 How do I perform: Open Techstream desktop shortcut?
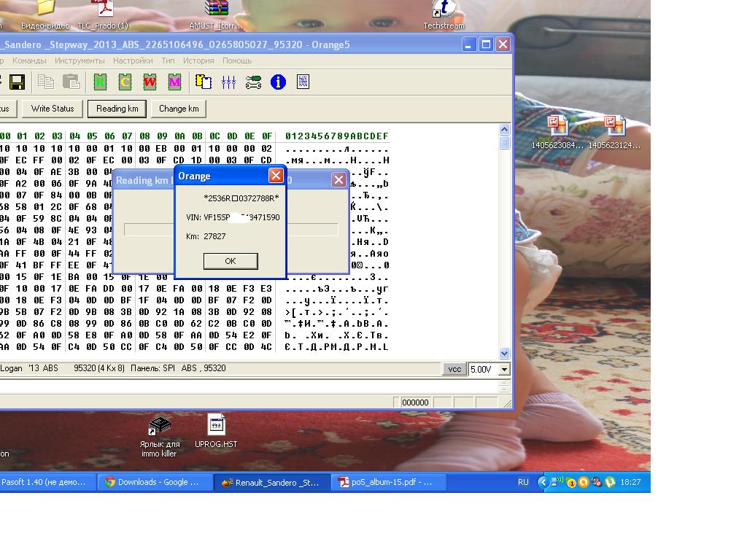[444, 15]
